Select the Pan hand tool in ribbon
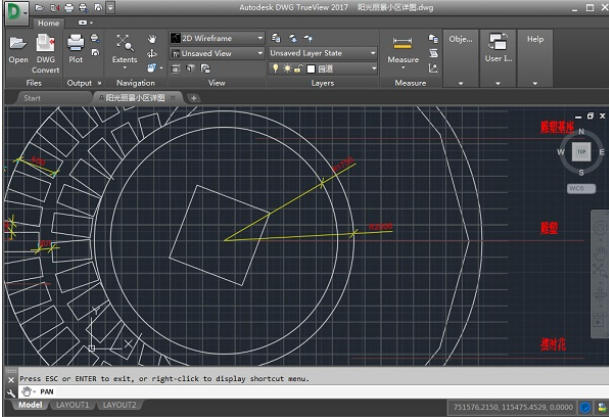 [152, 39]
